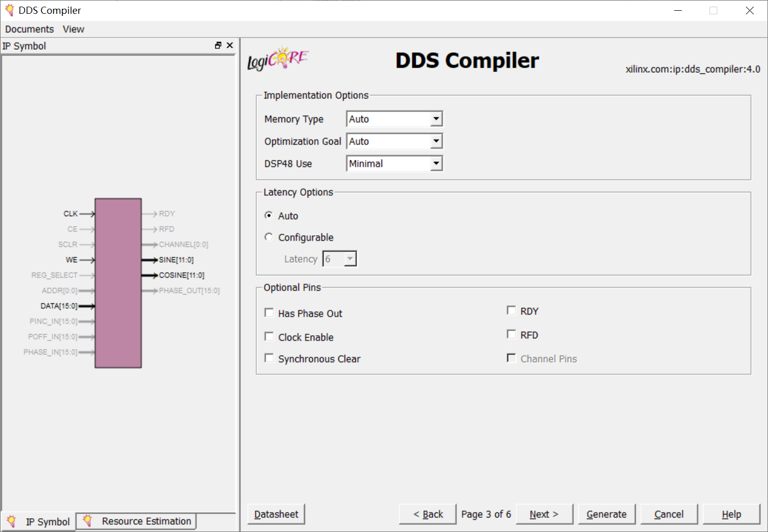768x532 pixels.
Task: Click the POFF_IN[15:0] pin label
Action: (53, 337)
